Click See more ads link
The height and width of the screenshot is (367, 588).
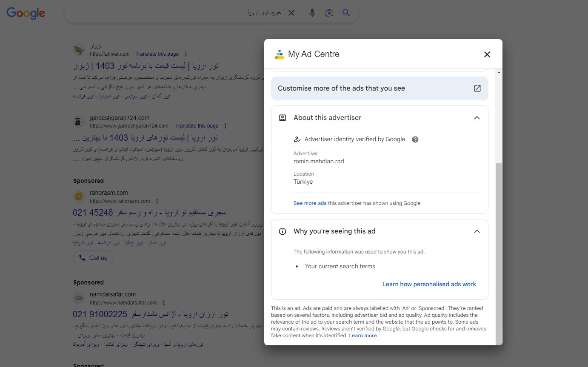(x=310, y=203)
